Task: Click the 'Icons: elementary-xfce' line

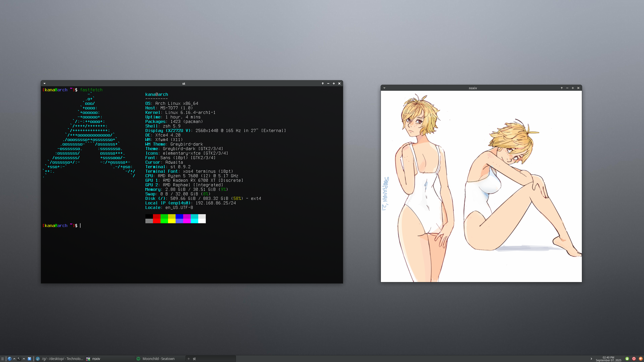Action: click(x=187, y=153)
